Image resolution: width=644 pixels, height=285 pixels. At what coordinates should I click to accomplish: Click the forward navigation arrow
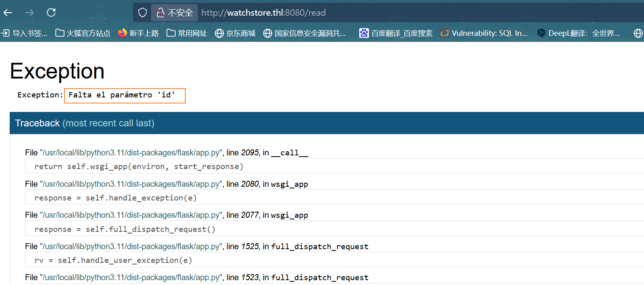[x=29, y=13]
